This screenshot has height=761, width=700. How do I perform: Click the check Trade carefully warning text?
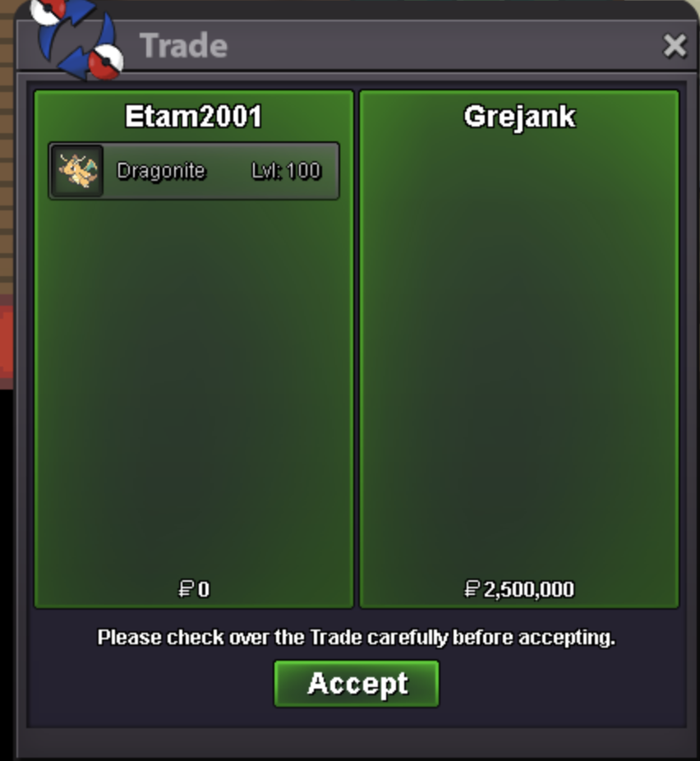click(x=356, y=637)
